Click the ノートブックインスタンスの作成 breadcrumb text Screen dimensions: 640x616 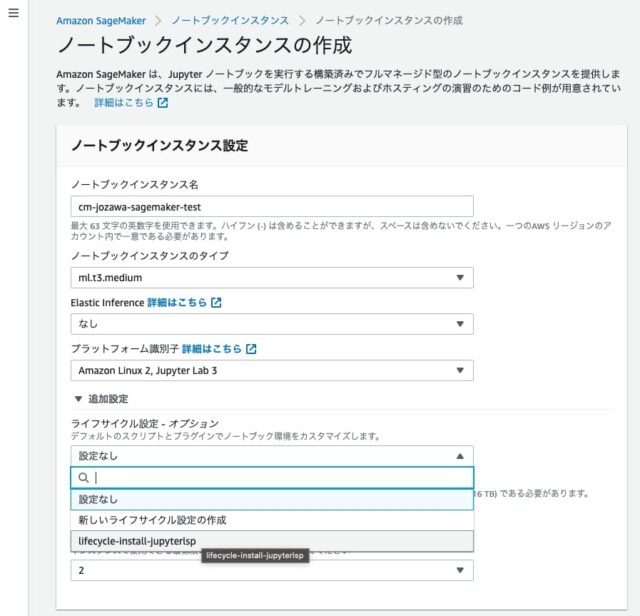point(389,20)
